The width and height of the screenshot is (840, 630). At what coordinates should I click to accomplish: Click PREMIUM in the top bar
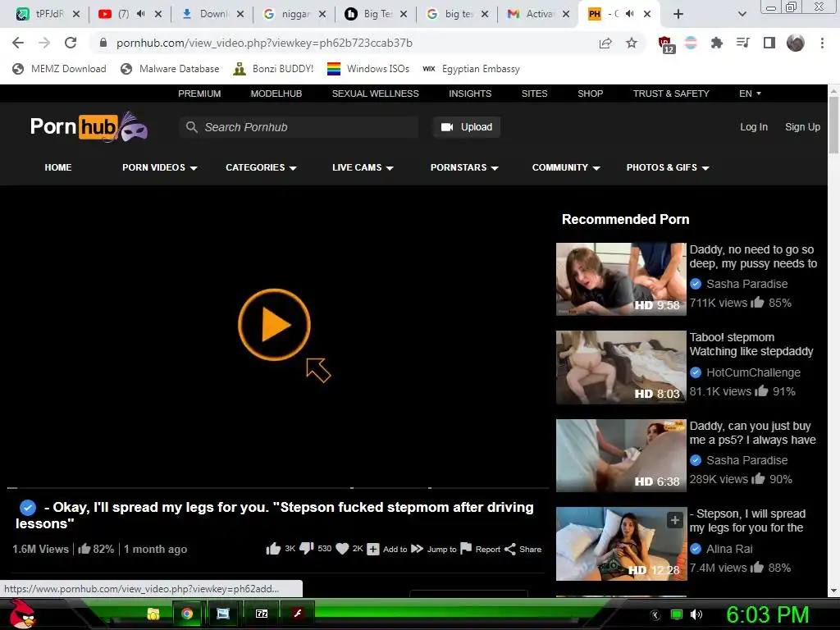coord(199,94)
